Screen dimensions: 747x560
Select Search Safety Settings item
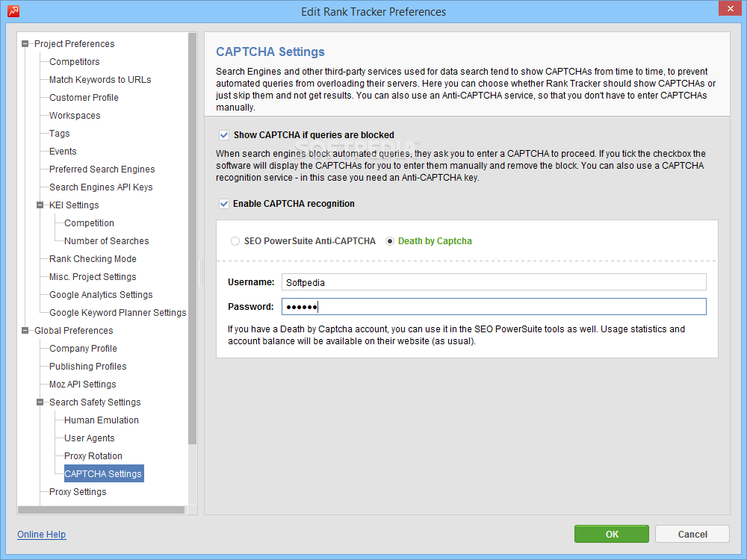click(x=96, y=402)
